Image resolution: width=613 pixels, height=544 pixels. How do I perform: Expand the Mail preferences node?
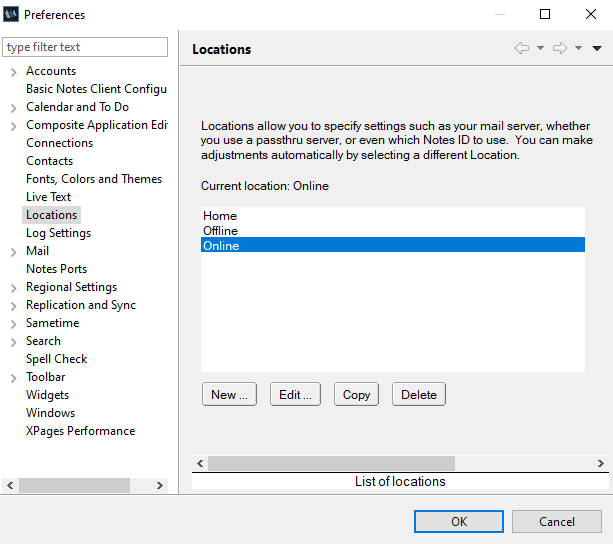(12, 252)
